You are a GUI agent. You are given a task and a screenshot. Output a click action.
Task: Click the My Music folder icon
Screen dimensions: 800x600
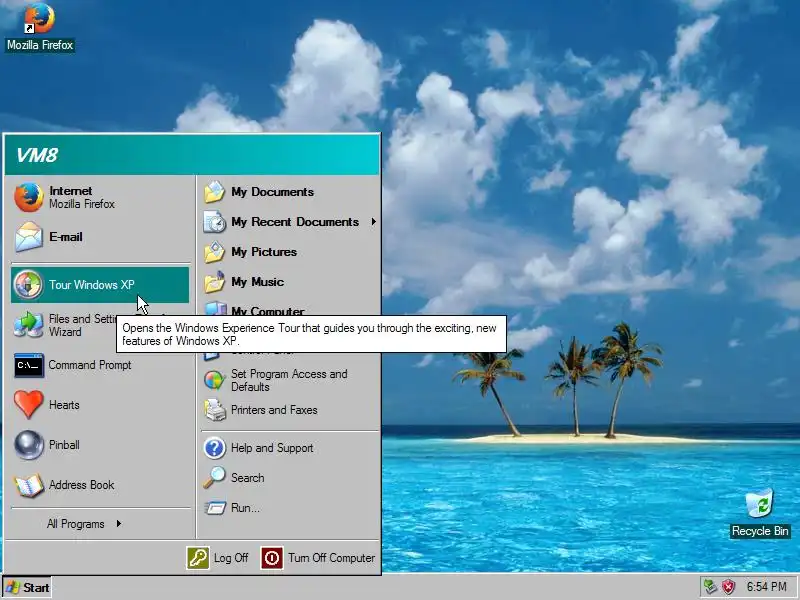click(214, 282)
